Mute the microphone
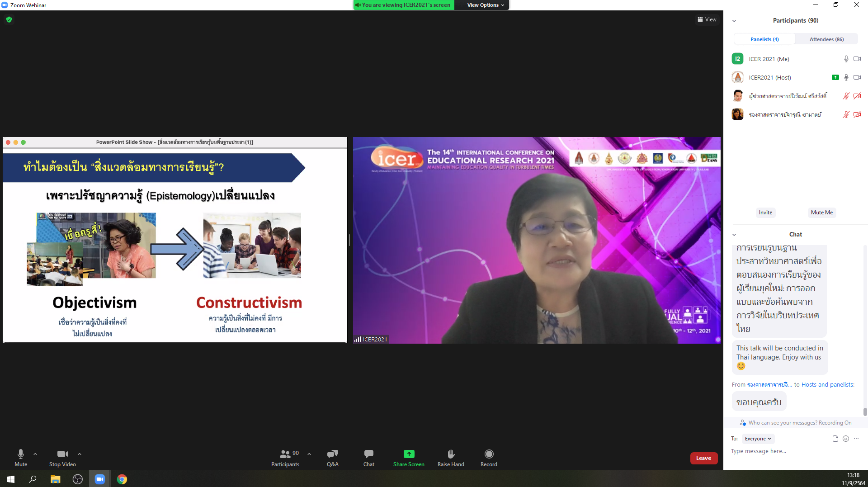 coord(21,454)
